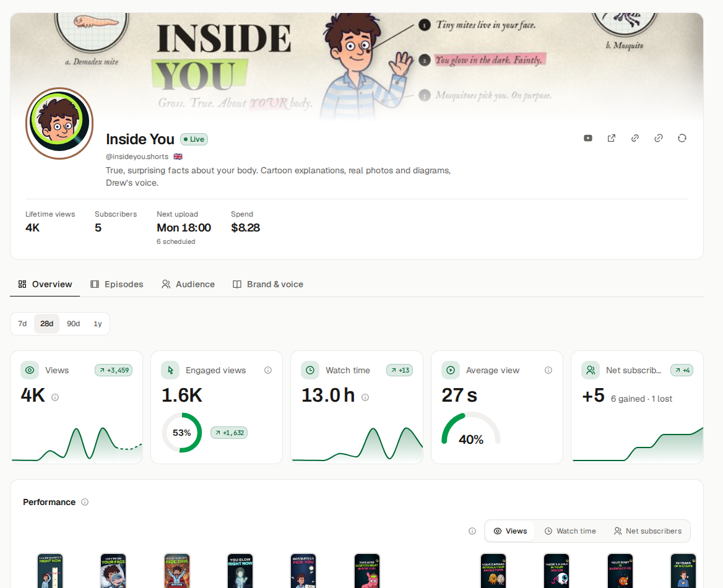Click the Inside You profile avatar
Viewport: 723px width, 588px height.
[59, 123]
